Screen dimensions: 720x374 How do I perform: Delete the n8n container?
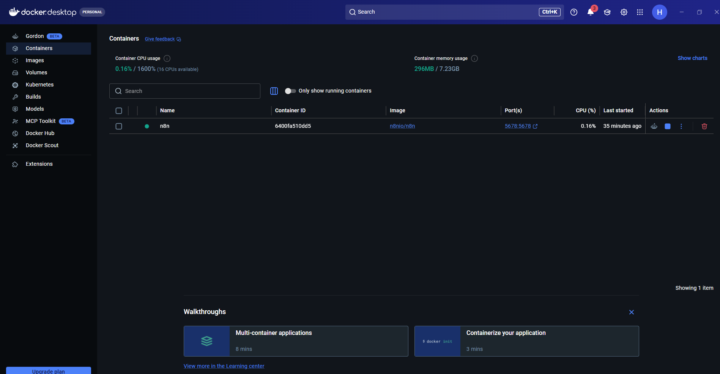pyautogui.click(x=704, y=126)
